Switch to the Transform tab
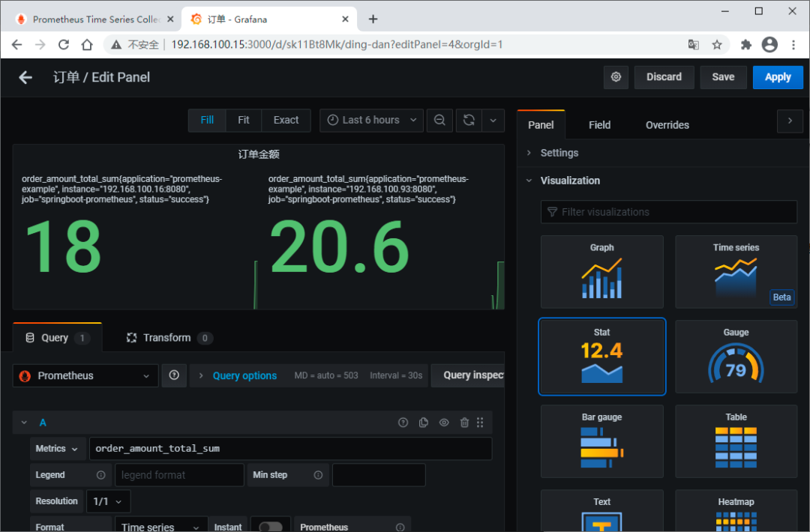The image size is (810, 532). tap(168, 337)
